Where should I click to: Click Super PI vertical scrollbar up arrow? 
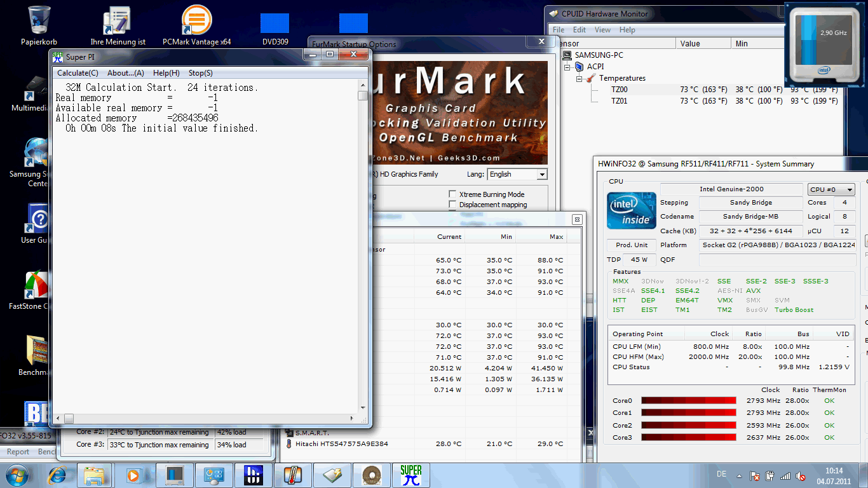point(363,85)
